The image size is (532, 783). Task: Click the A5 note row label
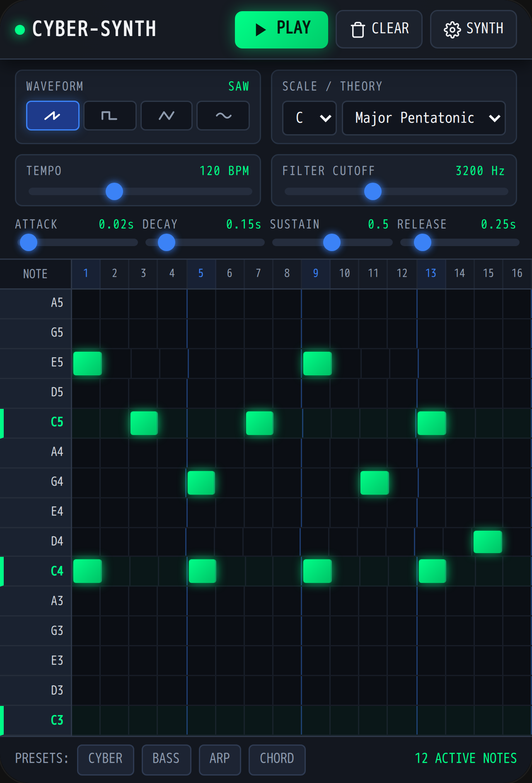(36, 303)
